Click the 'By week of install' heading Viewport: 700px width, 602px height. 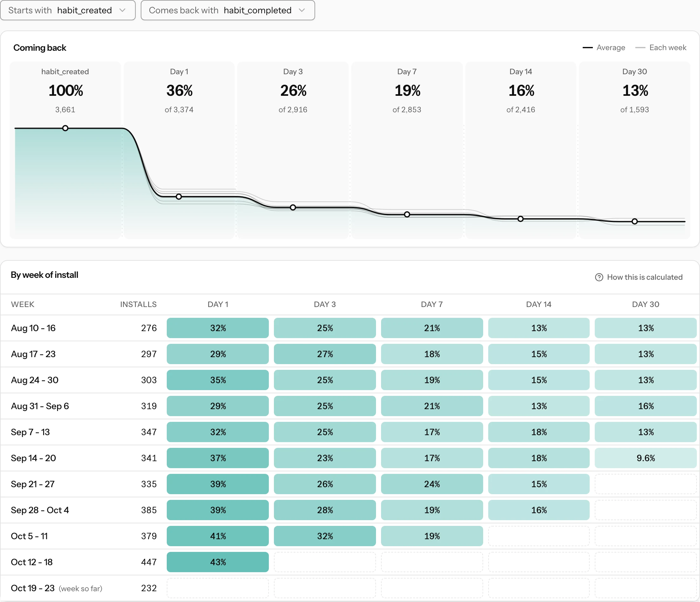click(44, 275)
